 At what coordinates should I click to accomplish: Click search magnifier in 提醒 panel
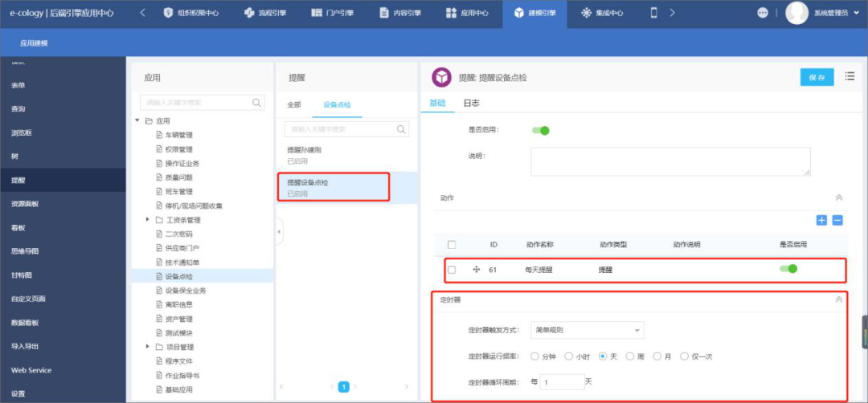coord(401,129)
